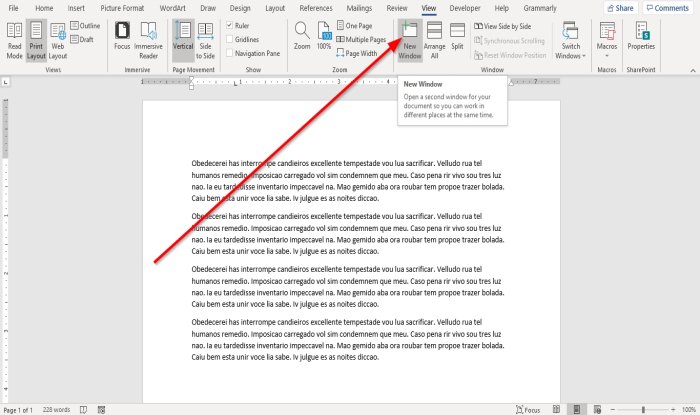Click zoom out minus button
Image resolution: width=700 pixels, height=415 pixels.
pyautogui.click(x=612, y=410)
